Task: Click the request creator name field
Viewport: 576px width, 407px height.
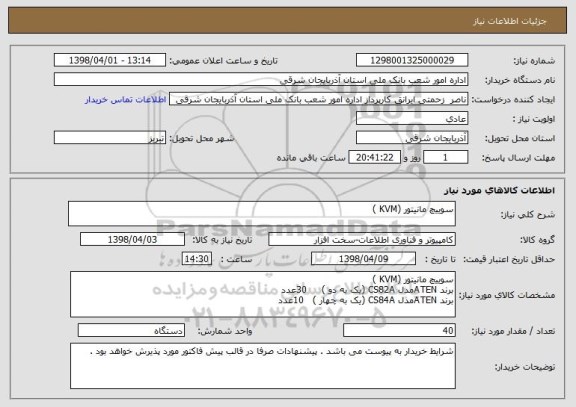Action: pyautogui.click(x=318, y=99)
